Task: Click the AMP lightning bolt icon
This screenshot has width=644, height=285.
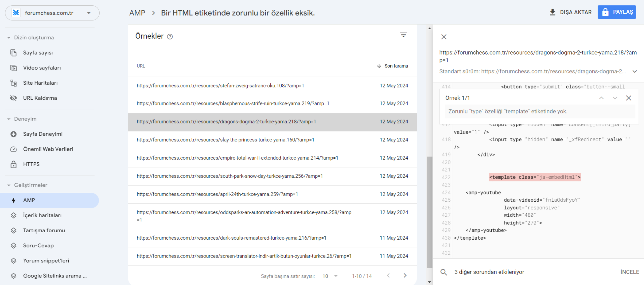Action: coord(13,200)
